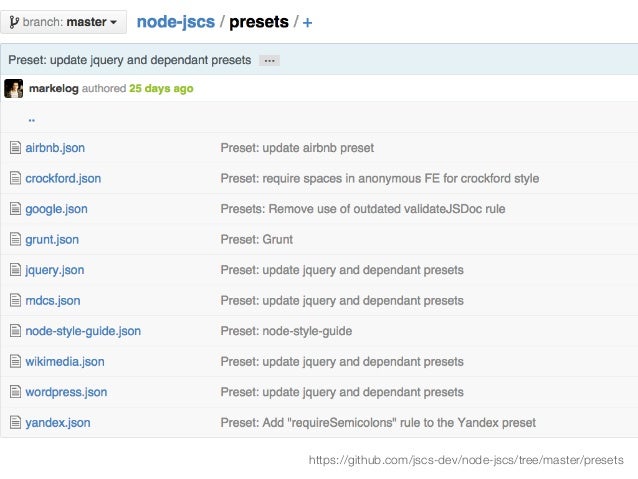Click the file icon beside wikimedia.json

point(15,362)
